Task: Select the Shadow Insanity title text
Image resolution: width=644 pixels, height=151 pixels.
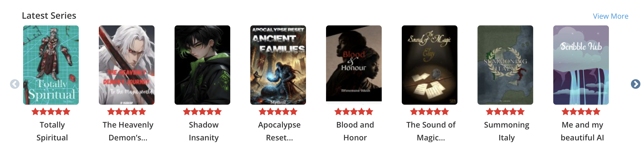Action: click(204, 131)
